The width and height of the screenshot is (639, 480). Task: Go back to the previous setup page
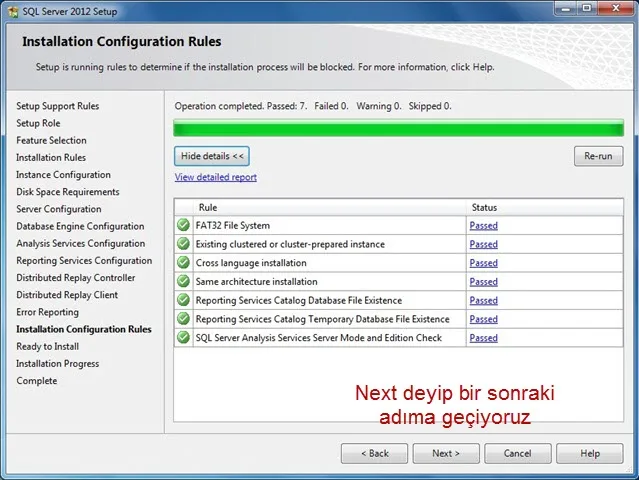[375, 454]
